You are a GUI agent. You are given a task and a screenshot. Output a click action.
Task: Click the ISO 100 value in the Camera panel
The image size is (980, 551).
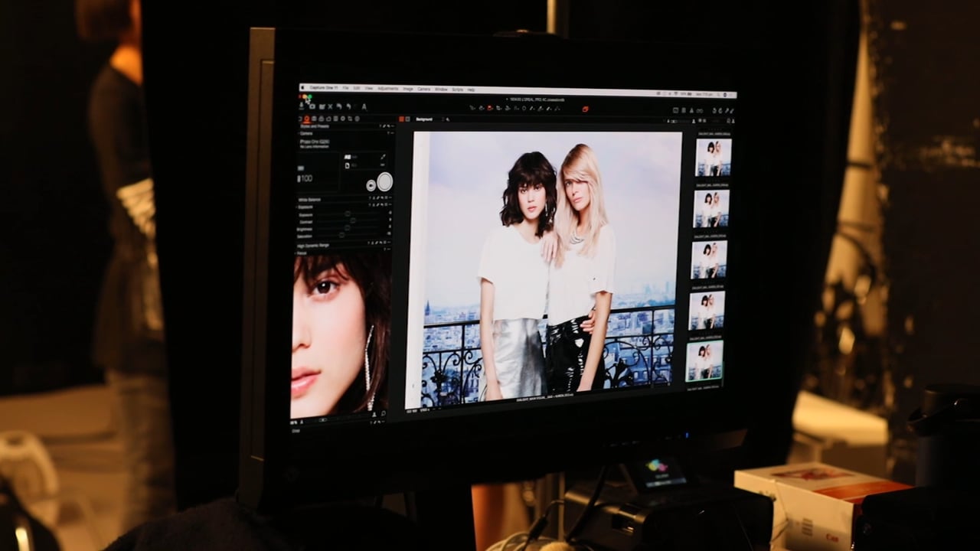[x=305, y=178]
